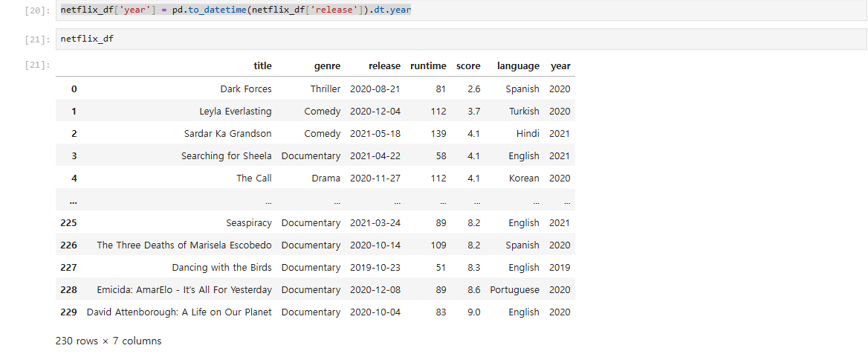Select the 'Sardar Ka Grandson' title cell

pos(228,133)
